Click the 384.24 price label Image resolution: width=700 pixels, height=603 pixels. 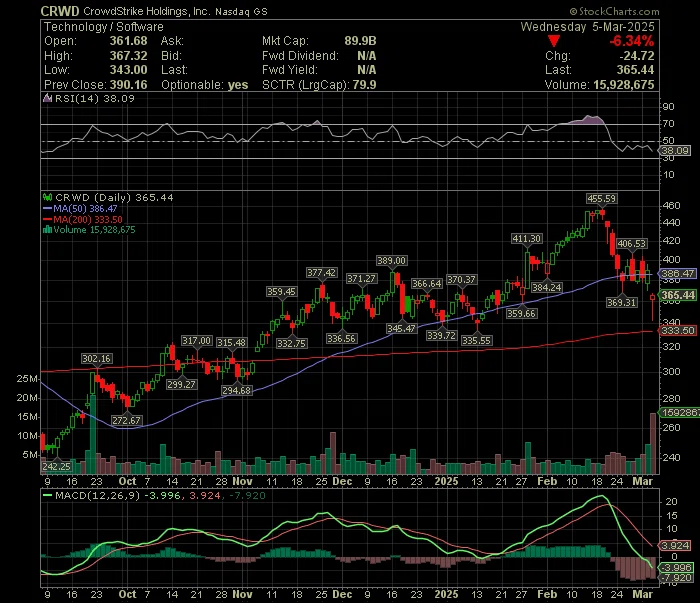click(x=547, y=287)
